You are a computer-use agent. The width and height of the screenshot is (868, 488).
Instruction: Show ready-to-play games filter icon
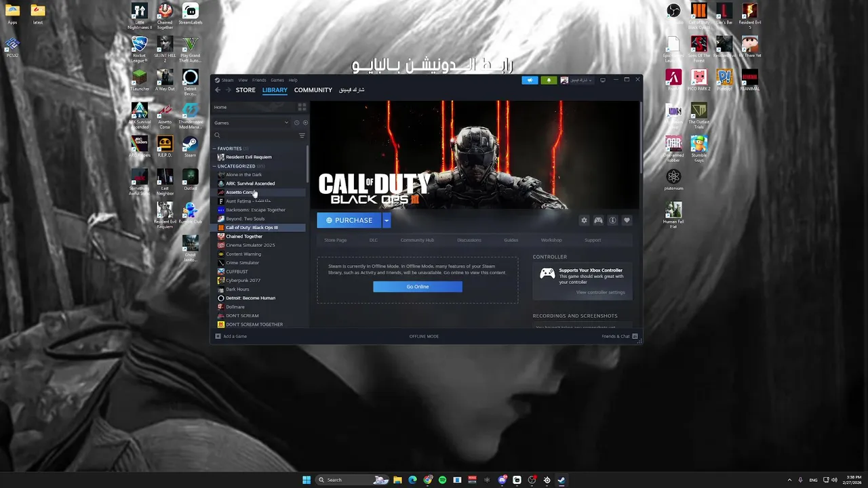(x=304, y=123)
